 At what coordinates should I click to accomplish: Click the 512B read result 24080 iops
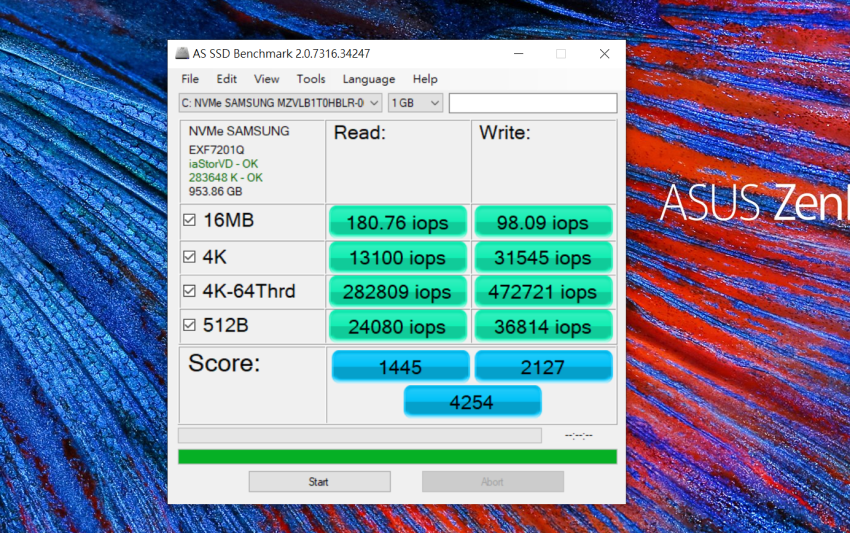point(397,326)
